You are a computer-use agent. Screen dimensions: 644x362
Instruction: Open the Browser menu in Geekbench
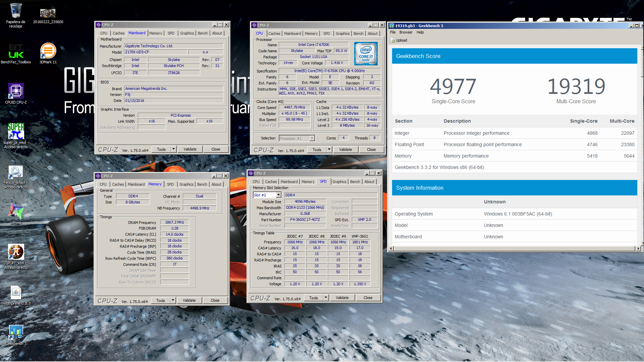coord(406,32)
